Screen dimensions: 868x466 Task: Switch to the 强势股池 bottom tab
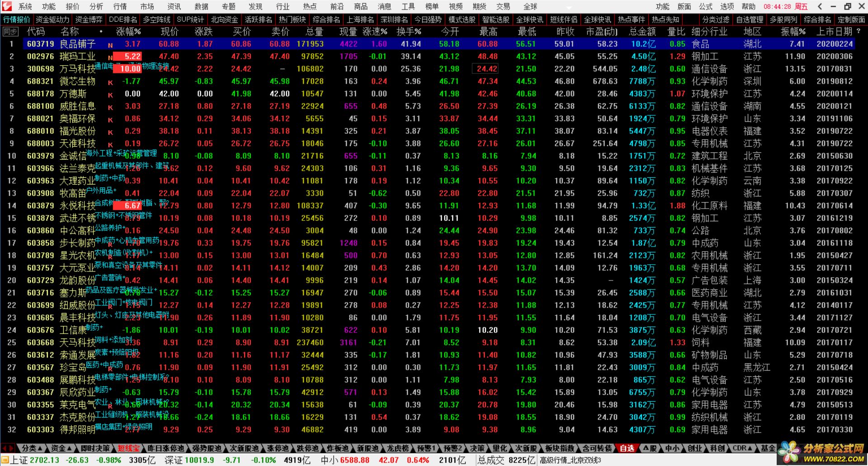point(207,448)
